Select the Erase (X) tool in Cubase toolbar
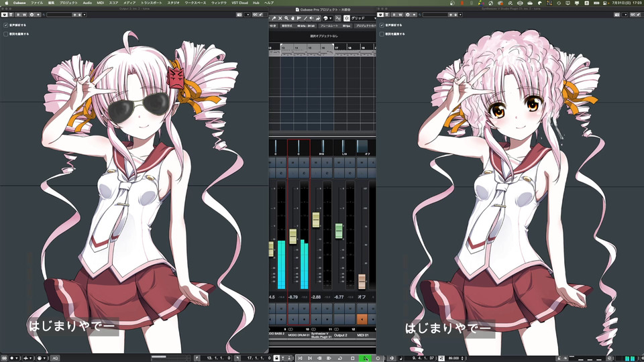644x362 pixels. (280, 18)
